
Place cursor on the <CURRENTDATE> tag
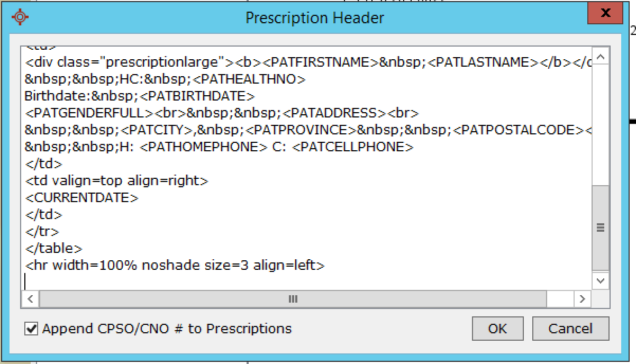tap(81, 198)
